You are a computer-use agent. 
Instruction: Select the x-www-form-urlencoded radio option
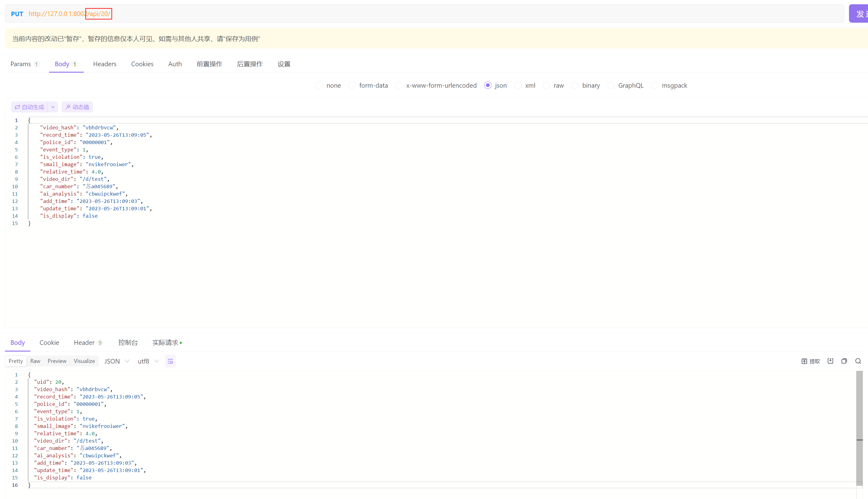click(x=399, y=85)
